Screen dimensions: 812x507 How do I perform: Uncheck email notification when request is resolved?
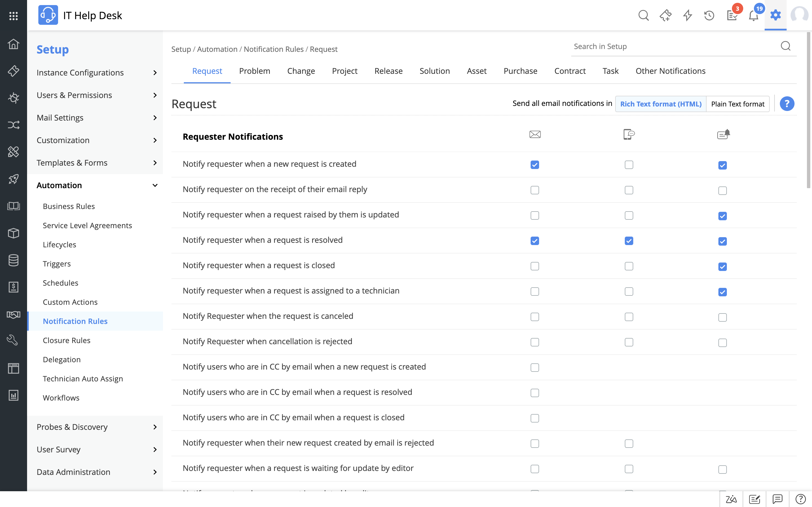[x=535, y=241]
